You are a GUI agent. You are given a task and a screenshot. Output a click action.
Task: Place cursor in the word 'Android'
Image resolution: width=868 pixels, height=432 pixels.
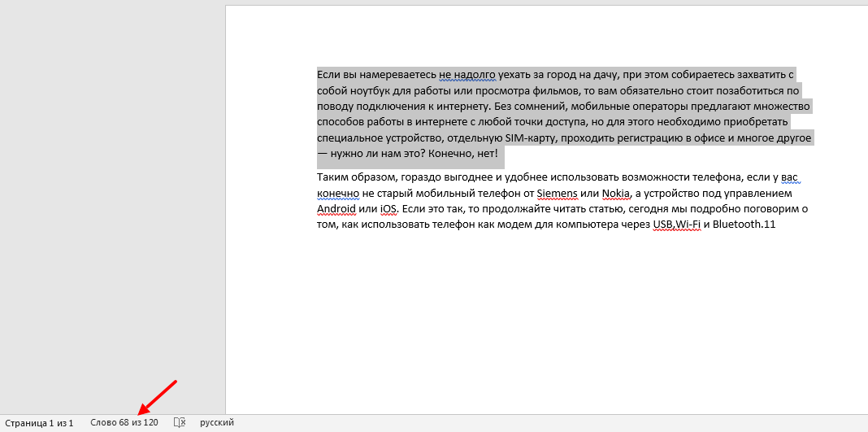tap(336, 208)
